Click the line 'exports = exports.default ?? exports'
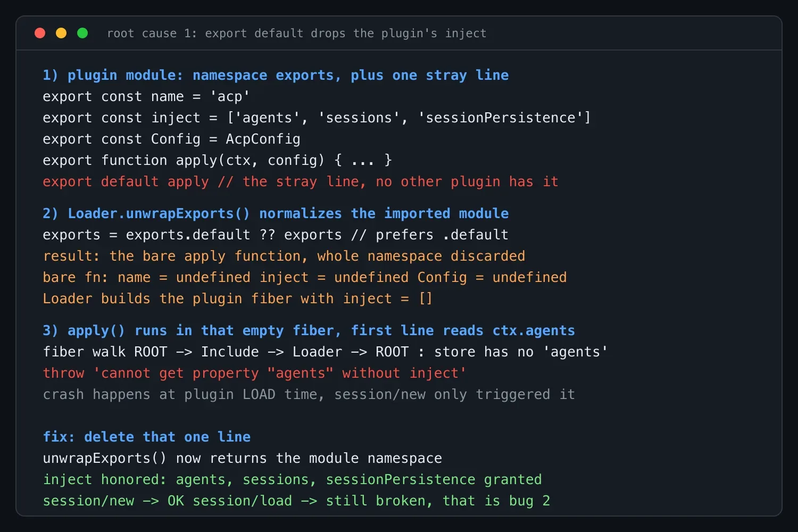 point(276,235)
